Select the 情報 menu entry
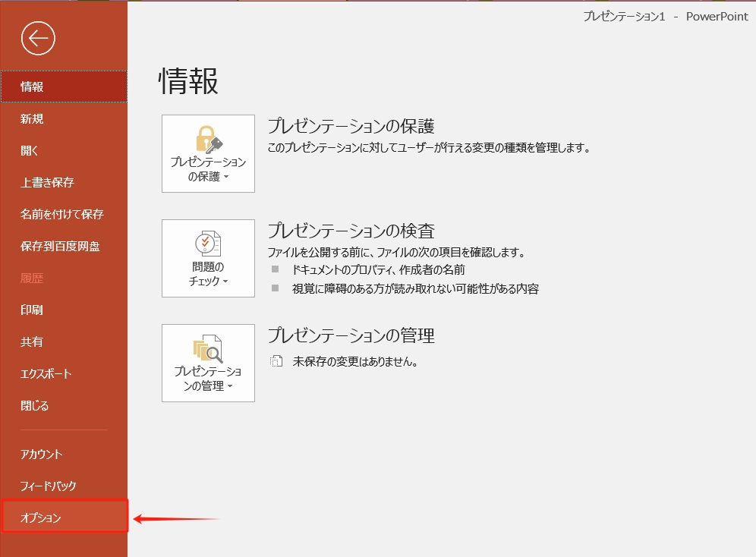756x557 pixels. 30,87
